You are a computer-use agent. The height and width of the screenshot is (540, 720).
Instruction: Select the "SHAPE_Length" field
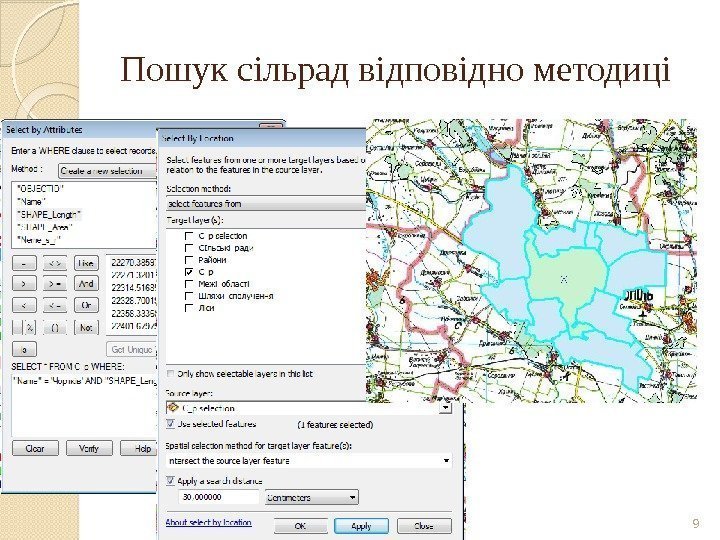click(49, 214)
